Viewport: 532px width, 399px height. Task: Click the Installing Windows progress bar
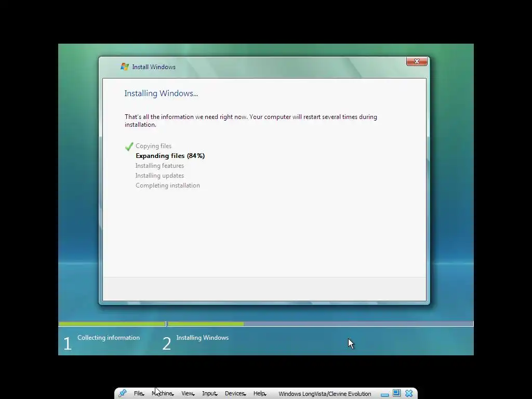321,324
